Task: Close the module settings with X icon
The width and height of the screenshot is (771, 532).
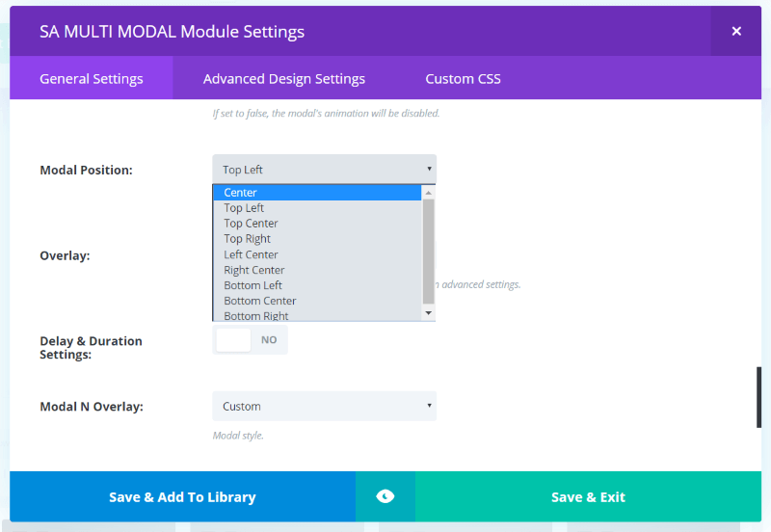Action: 736,31
